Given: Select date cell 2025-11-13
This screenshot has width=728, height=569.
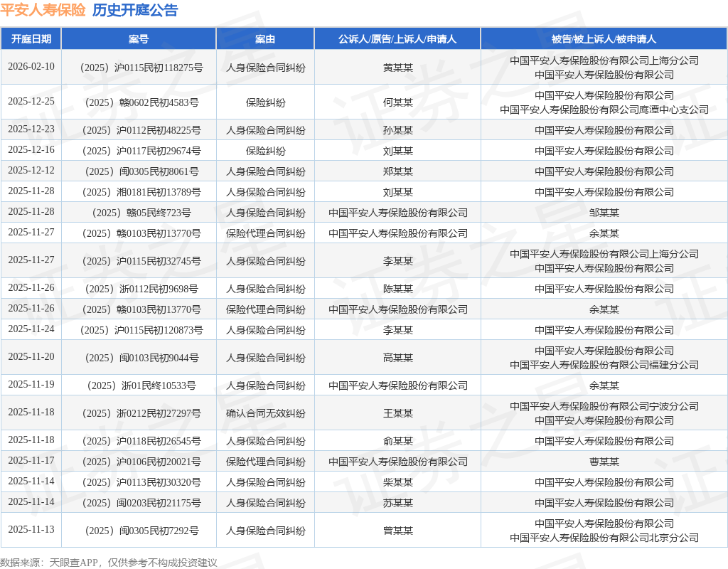Looking at the screenshot, I should coord(31,529).
